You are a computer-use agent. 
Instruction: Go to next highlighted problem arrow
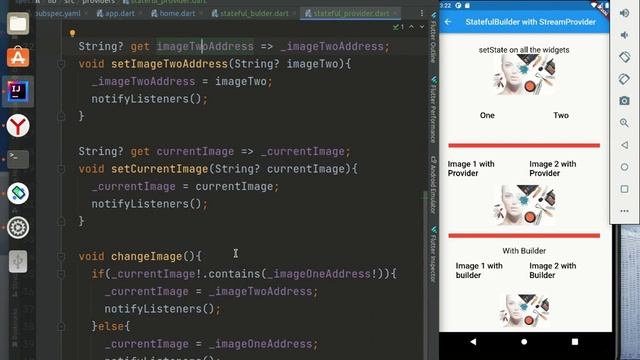[x=422, y=27]
